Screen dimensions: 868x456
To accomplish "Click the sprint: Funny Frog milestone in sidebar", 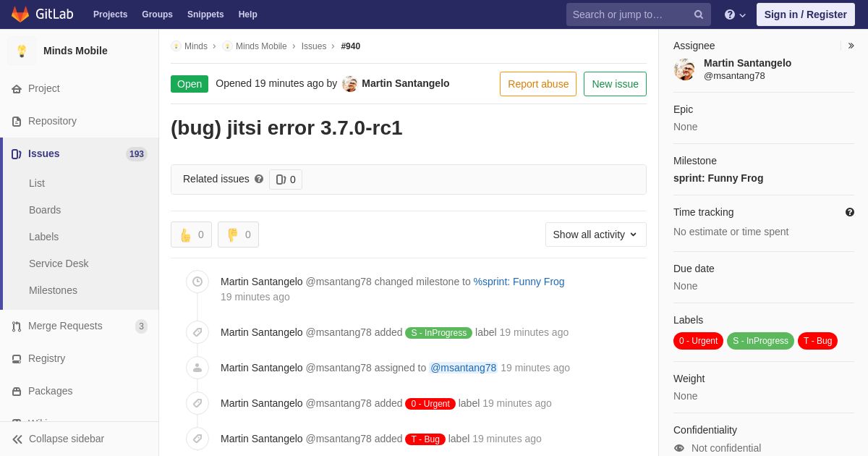I will coord(718,178).
